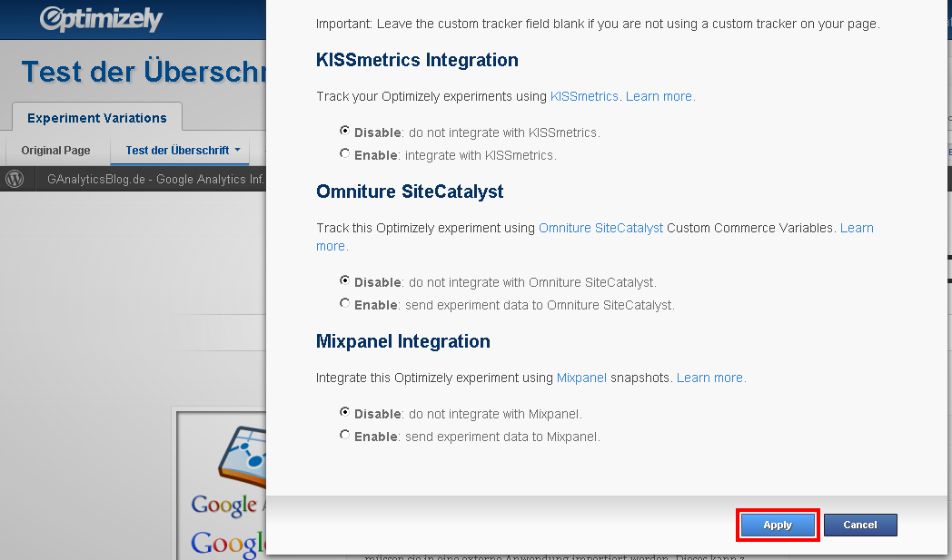Select the Original Page variation tab
Image resolution: width=952 pixels, height=560 pixels.
(x=55, y=151)
